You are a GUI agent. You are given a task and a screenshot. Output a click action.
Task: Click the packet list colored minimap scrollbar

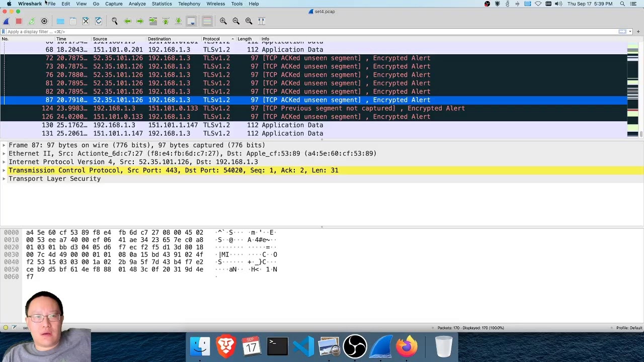click(632, 90)
